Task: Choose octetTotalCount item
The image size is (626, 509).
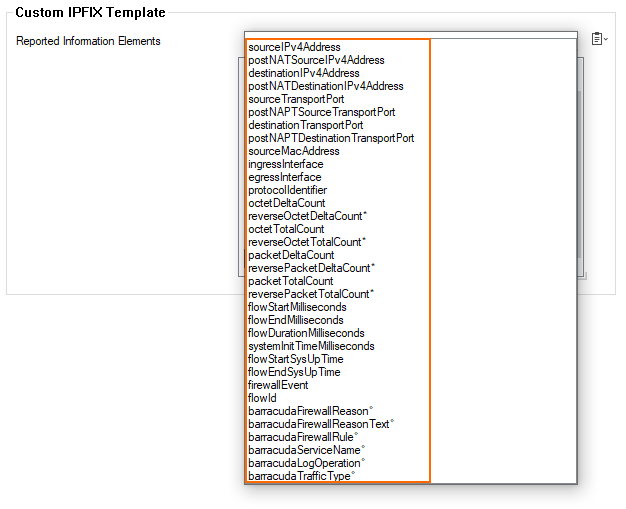Action: pos(286,229)
